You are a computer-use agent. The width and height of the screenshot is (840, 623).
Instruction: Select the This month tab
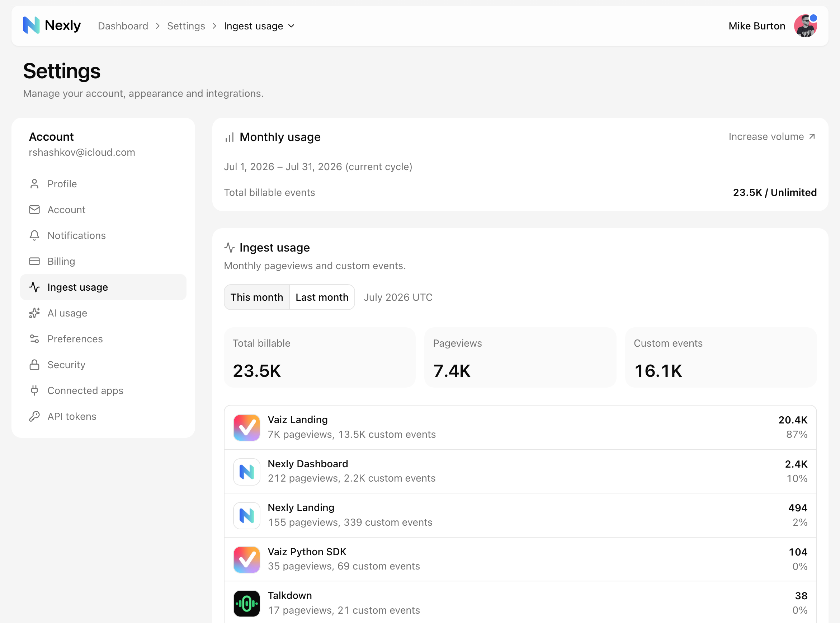257,297
